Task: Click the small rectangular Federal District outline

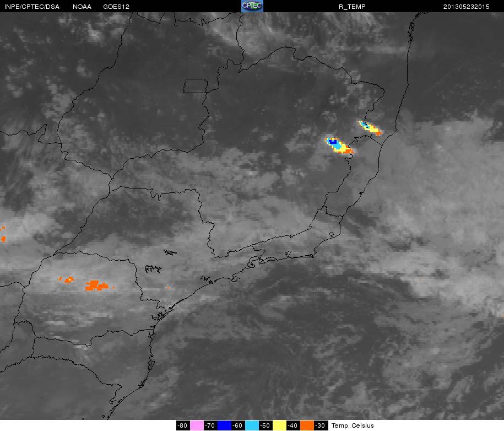Action: point(196,86)
